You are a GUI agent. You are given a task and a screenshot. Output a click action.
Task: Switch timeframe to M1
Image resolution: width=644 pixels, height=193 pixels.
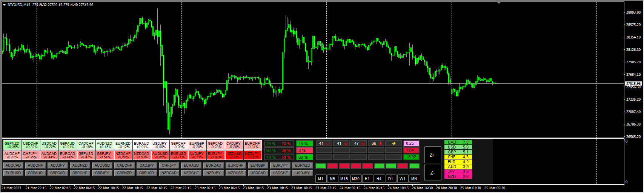pos(320,179)
